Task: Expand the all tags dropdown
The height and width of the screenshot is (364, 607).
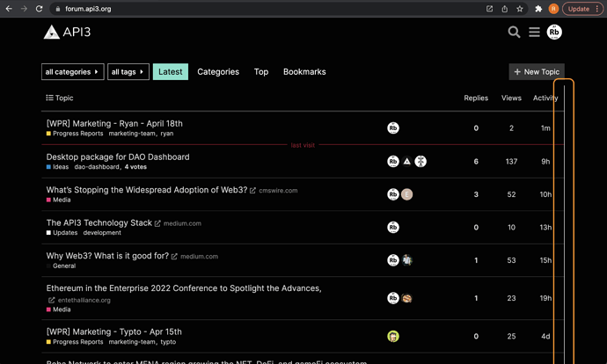Action: 128,72
